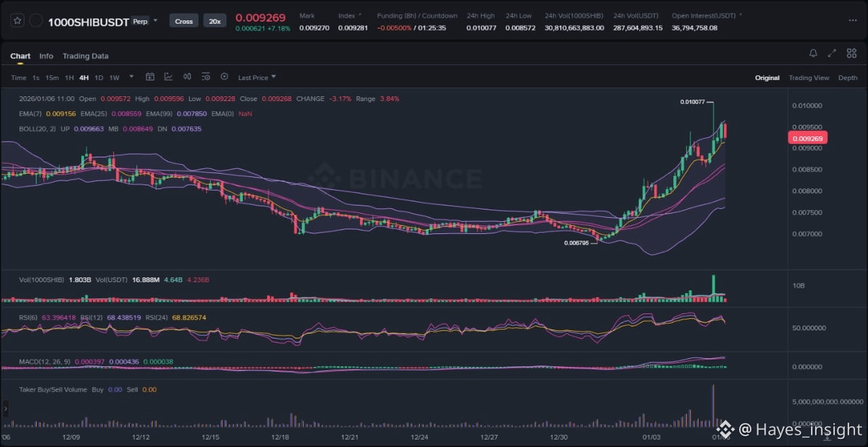Screen dimensions: 868x447
Task: Switch to Trading View chart mode
Action: tap(808, 78)
